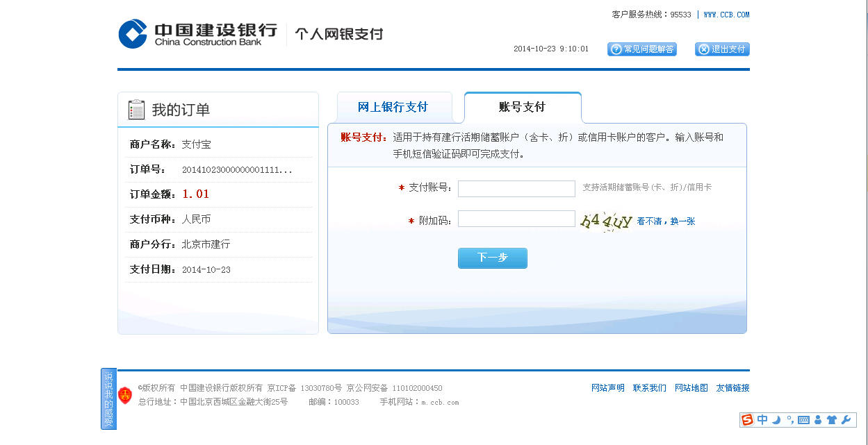Click the Sogou input method logo

tap(746, 420)
